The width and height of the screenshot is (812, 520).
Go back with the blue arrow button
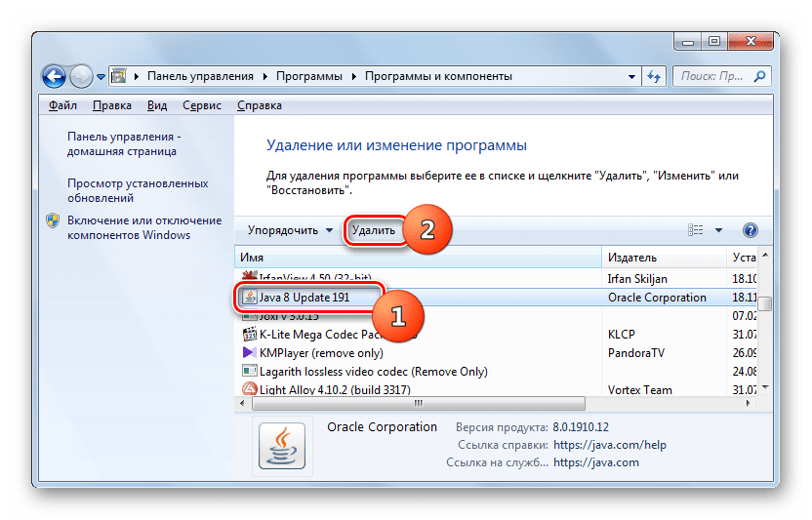(x=56, y=76)
